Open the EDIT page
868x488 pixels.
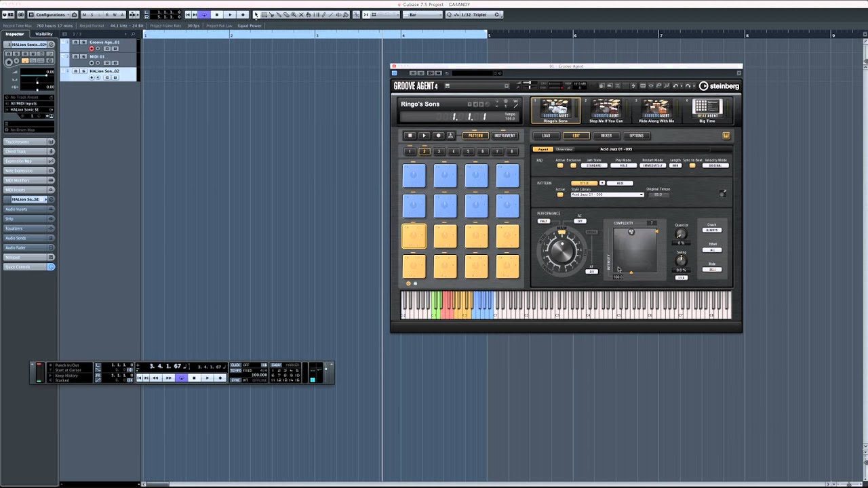(576, 136)
